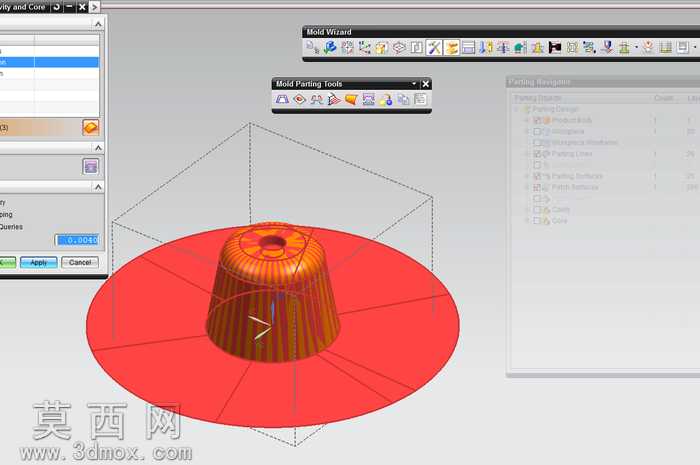Click the arrow button beside the dialog close button
700x465 pixels.
coord(94,7)
